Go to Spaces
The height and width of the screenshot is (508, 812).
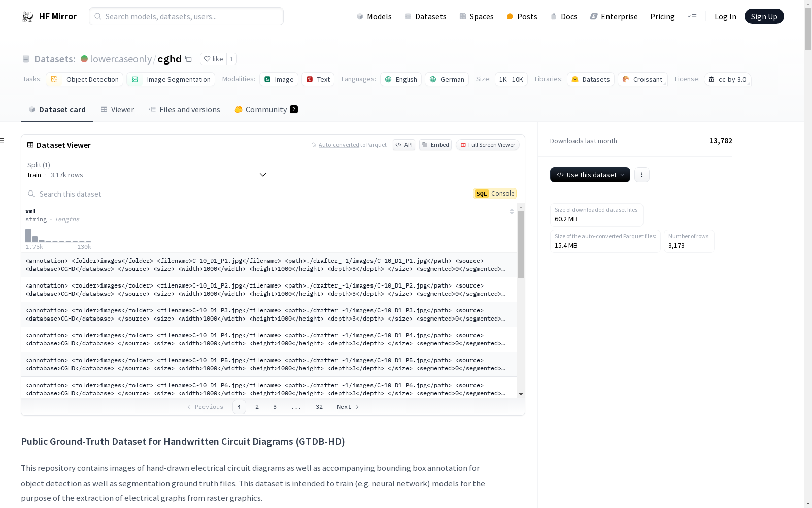click(x=477, y=16)
